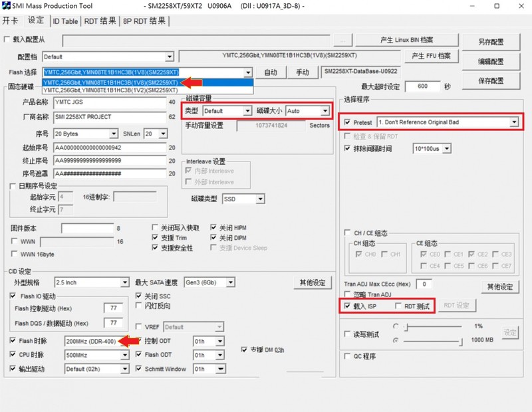Switch to the ID Table tab

64,21
